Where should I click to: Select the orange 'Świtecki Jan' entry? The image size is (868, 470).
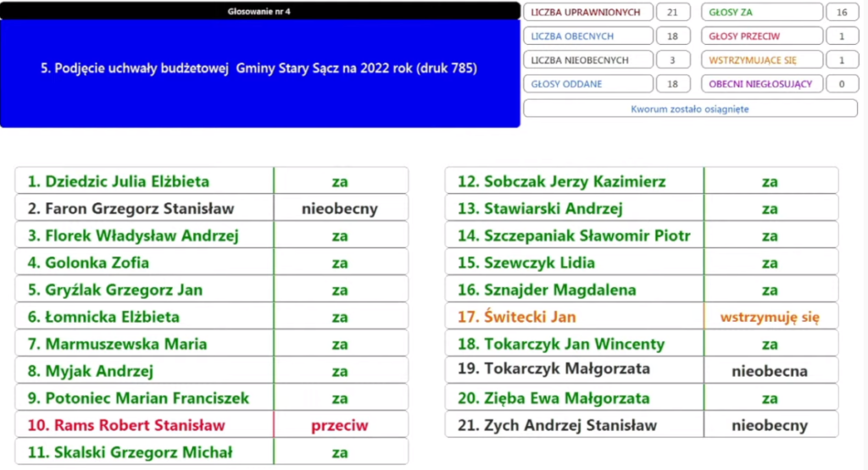pos(575,317)
